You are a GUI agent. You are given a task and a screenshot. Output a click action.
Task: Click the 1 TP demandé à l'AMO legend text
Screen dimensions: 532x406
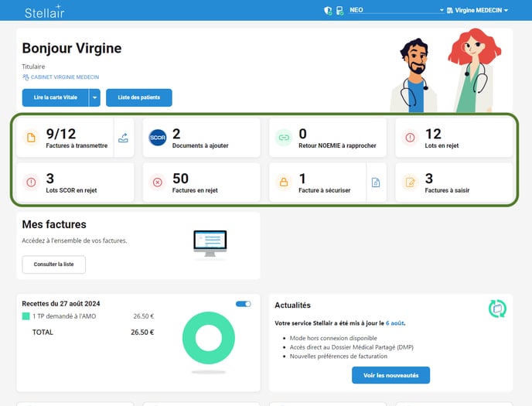64,316
